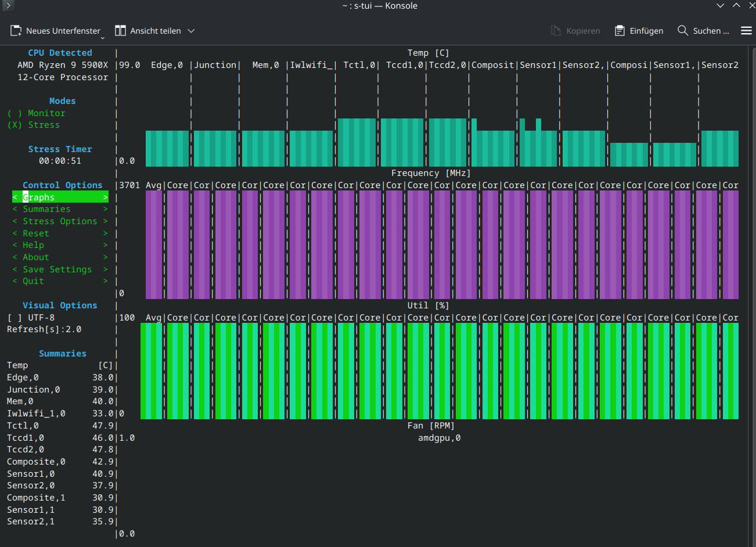Click the Avg frequency graph bar
The height and width of the screenshot is (547, 756).
click(154, 244)
